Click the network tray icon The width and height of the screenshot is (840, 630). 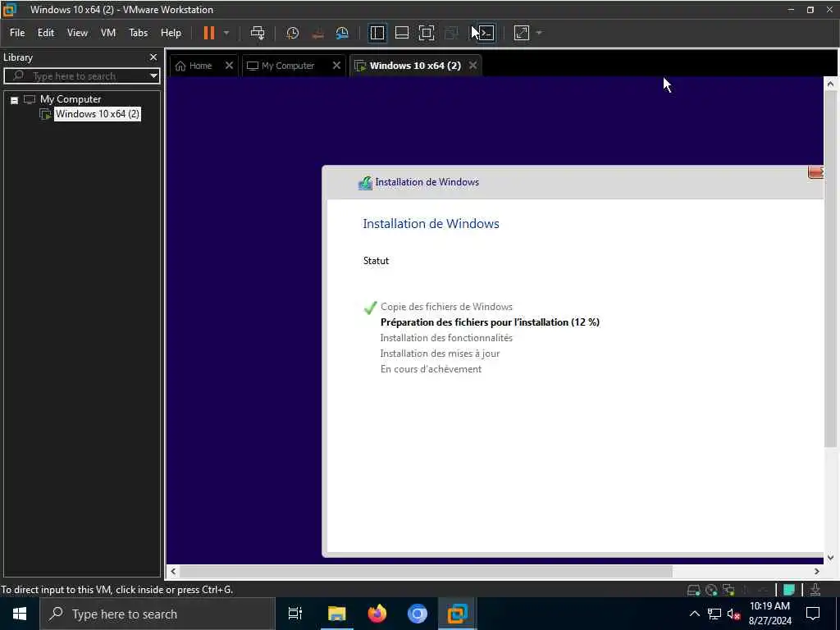pos(714,614)
